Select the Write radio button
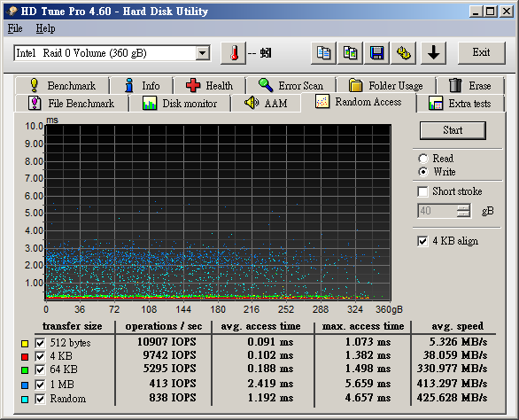Screen dimensions: 519x420 coord(423,172)
